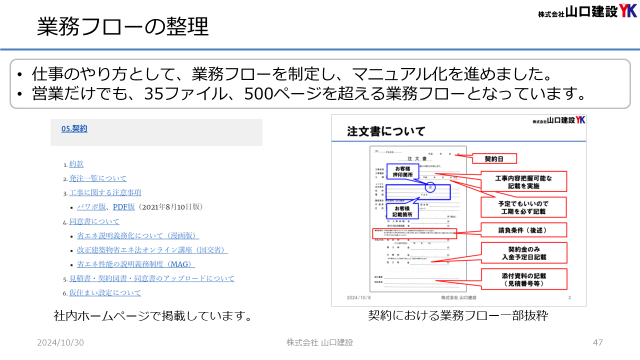This screenshot has width=640, height=360.
Task: Click the caption 契約における業務フロー一部抜粋
Action: pyautogui.click(x=458, y=316)
